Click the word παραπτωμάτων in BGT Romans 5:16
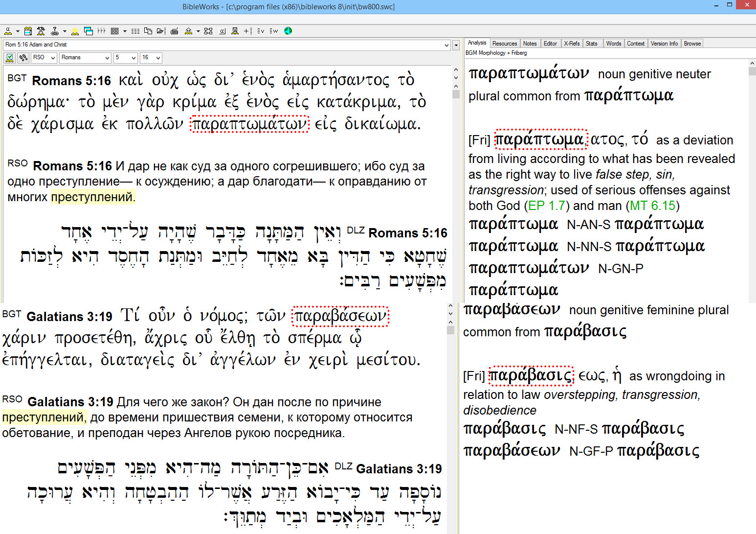The height and width of the screenshot is (534, 756). point(249,124)
